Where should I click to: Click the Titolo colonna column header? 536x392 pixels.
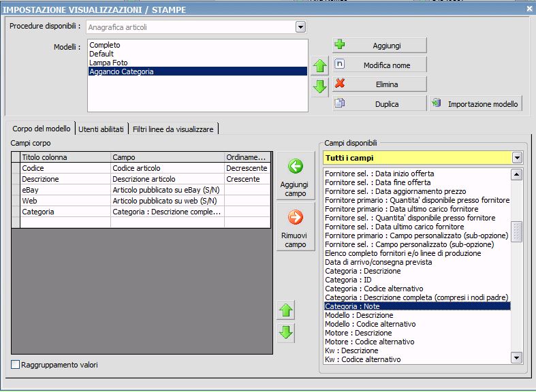point(65,157)
